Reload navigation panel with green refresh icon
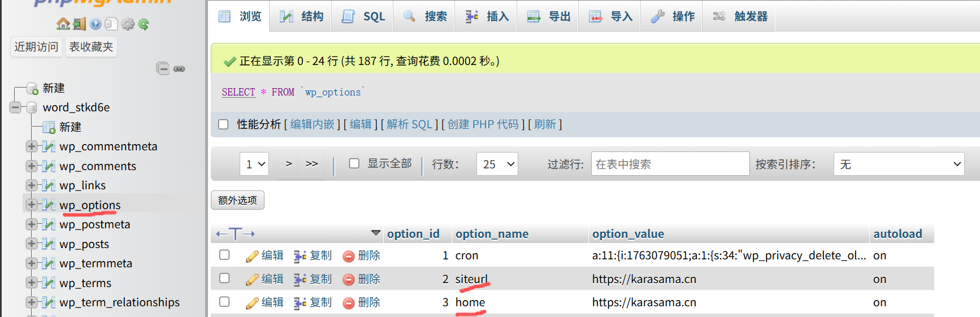The height and width of the screenshot is (317, 980). [x=144, y=24]
